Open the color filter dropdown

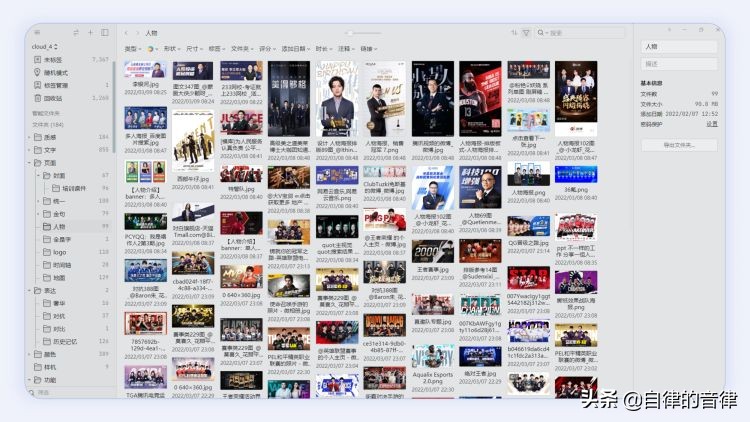tap(153, 48)
